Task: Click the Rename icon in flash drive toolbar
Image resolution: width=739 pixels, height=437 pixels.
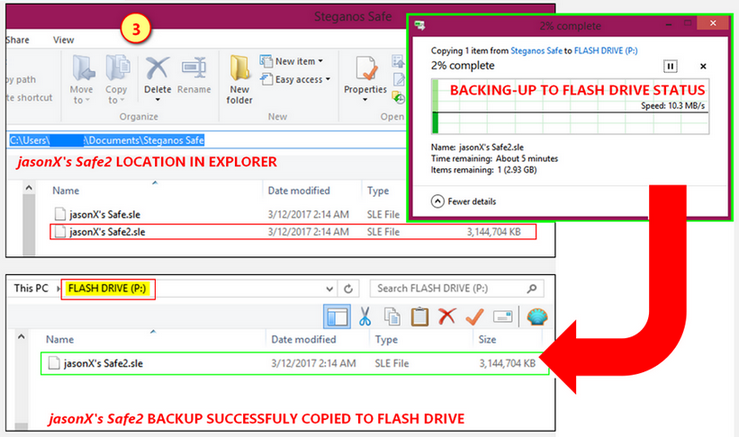Action: (x=503, y=317)
